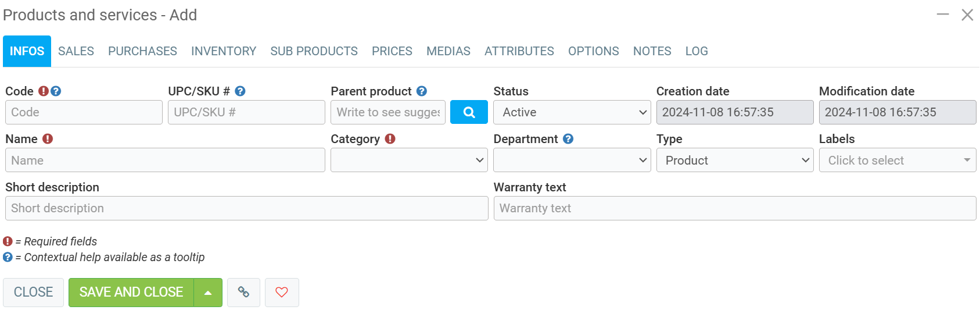Expand the Category dropdown

coord(409,160)
